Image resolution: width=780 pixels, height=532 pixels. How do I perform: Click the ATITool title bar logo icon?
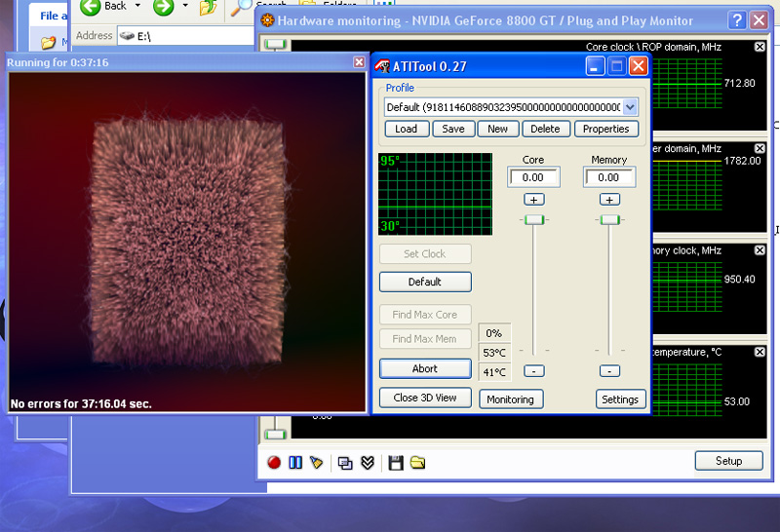(x=382, y=66)
